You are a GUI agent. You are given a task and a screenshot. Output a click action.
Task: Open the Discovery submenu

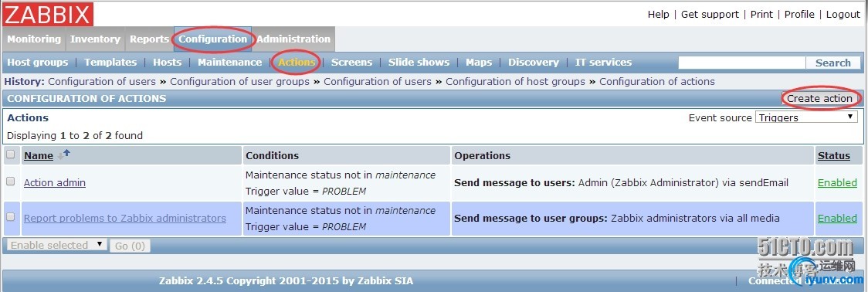(534, 62)
